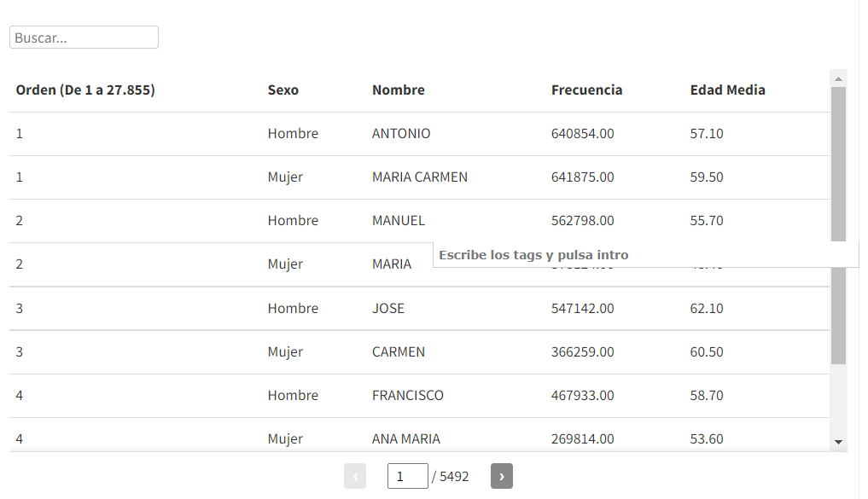
Task: Sort by the Sexo column header
Action: point(283,90)
